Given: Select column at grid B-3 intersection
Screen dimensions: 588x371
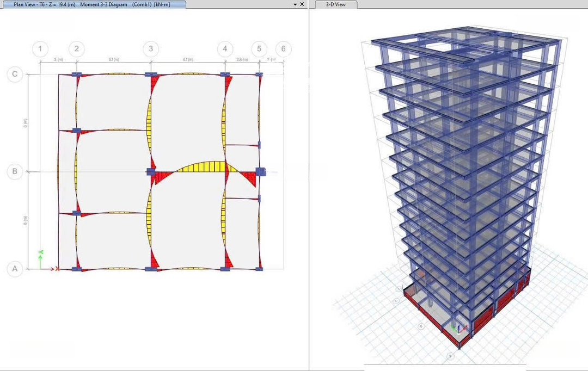Looking at the screenshot, I should click(x=151, y=172).
